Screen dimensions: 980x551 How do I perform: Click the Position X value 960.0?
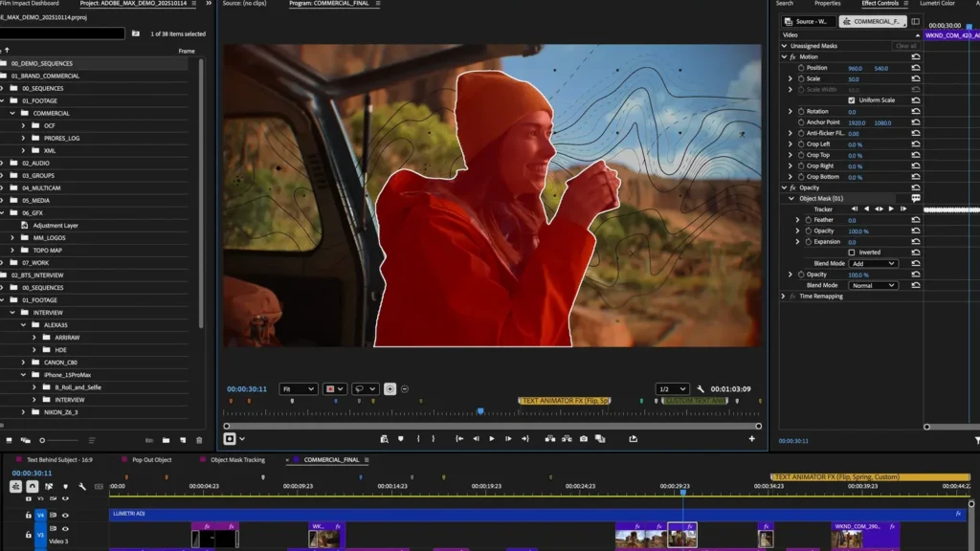pos(855,69)
